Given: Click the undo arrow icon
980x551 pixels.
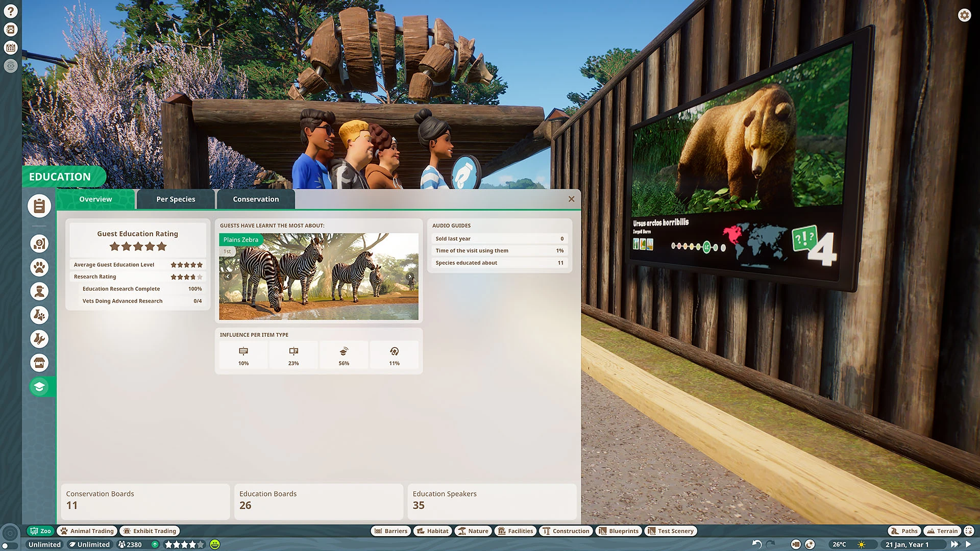Looking at the screenshot, I should [x=757, y=544].
